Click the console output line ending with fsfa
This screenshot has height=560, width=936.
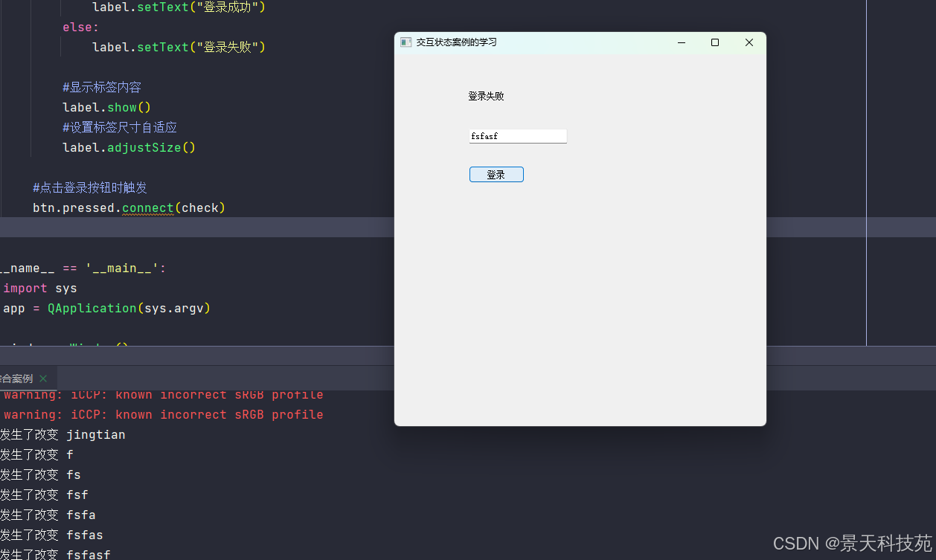pos(48,515)
